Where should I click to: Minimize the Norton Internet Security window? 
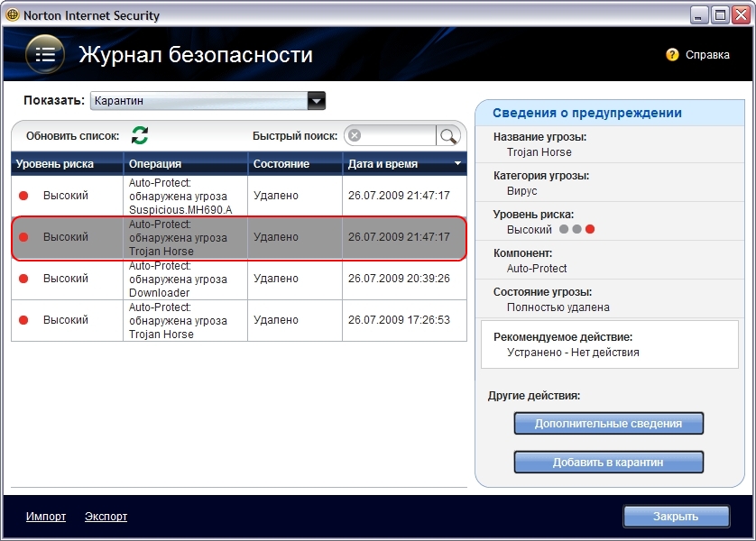[698, 15]
